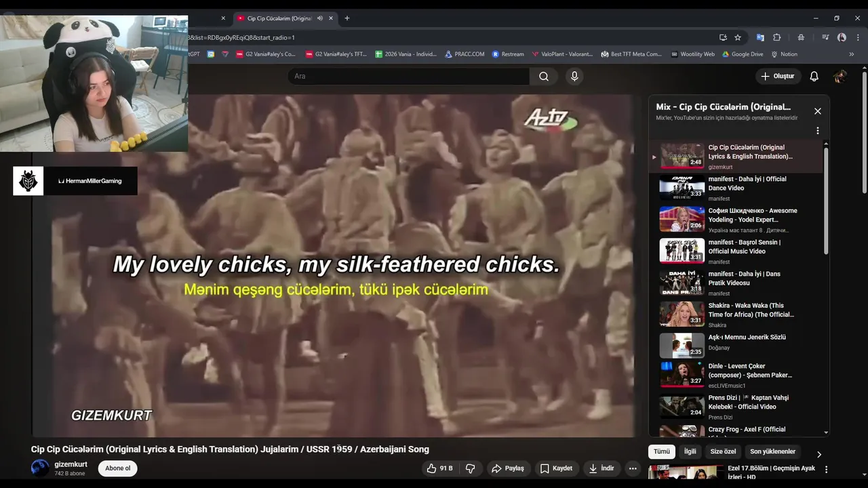This screenshot has height=488, width=868.
Task: Dislike the video with thumbs down
Action: coord(471,468)
